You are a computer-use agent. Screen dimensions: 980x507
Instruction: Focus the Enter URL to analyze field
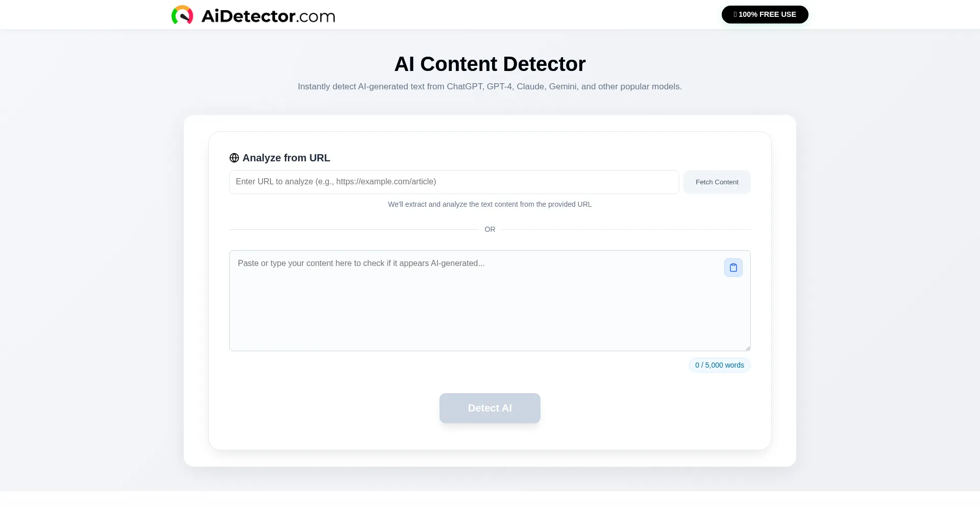point(454,182)
